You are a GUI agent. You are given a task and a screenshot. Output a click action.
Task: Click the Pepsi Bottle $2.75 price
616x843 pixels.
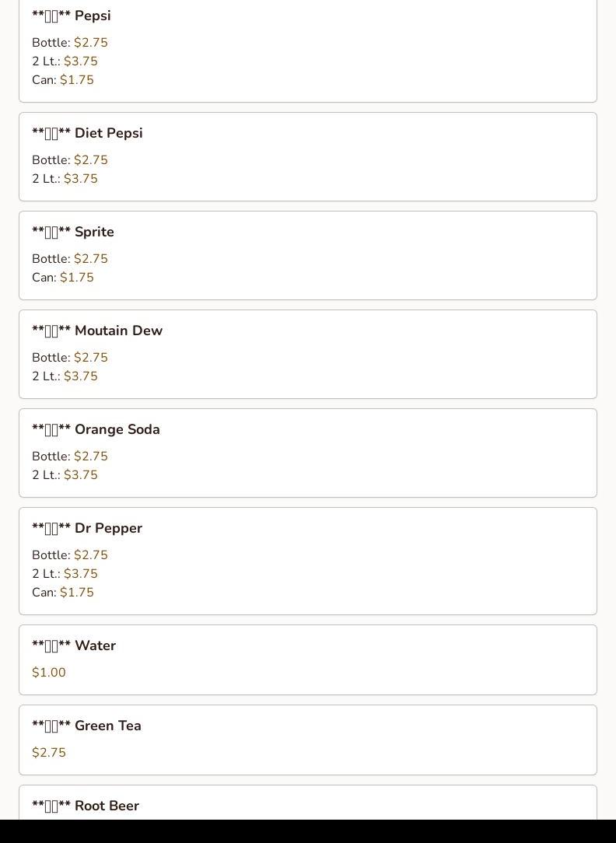(91, 43)
